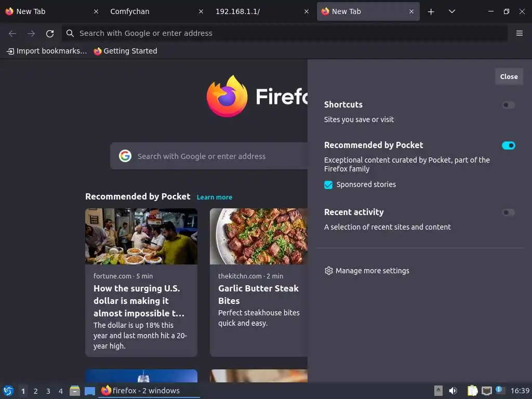The image size is (532, 399).
Task: Minimize the Firefox window
Action: point(490,11)
